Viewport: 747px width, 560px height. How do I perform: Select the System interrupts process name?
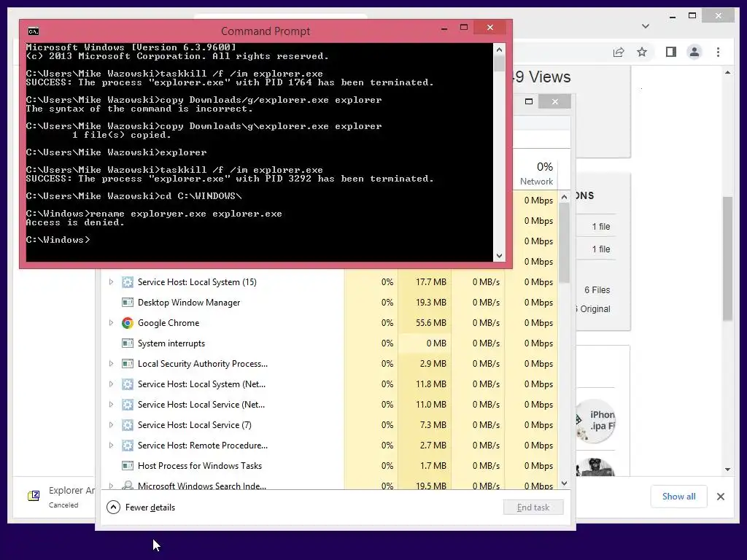[171, 343]
